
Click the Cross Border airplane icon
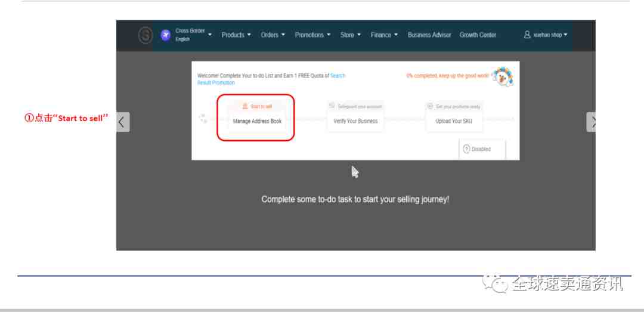pos(166,35)
